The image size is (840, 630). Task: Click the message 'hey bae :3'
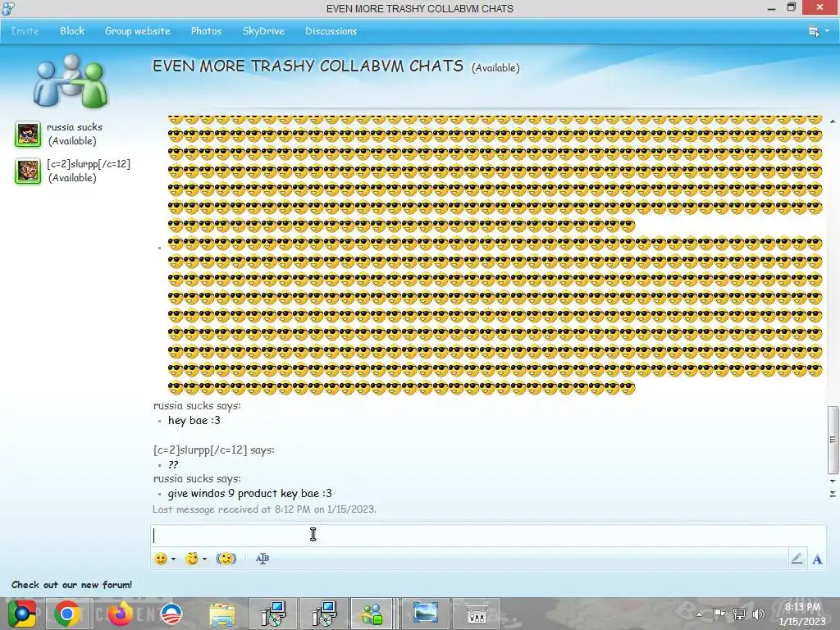(x=194, y=421)
